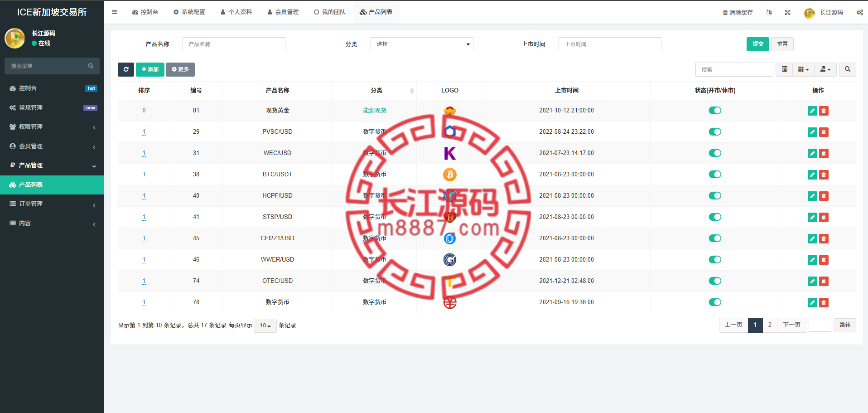Click the 提交 submit button
Screen dimensions: 868x413
click(757, 44)
